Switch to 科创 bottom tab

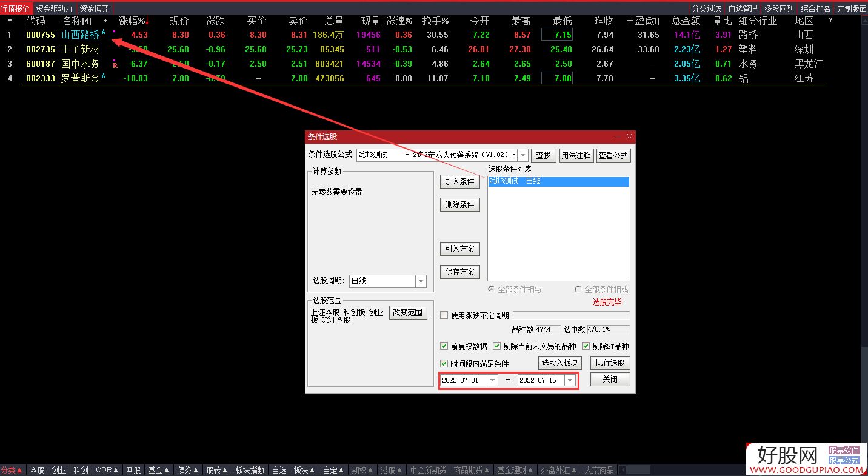[x=81, y=470]
